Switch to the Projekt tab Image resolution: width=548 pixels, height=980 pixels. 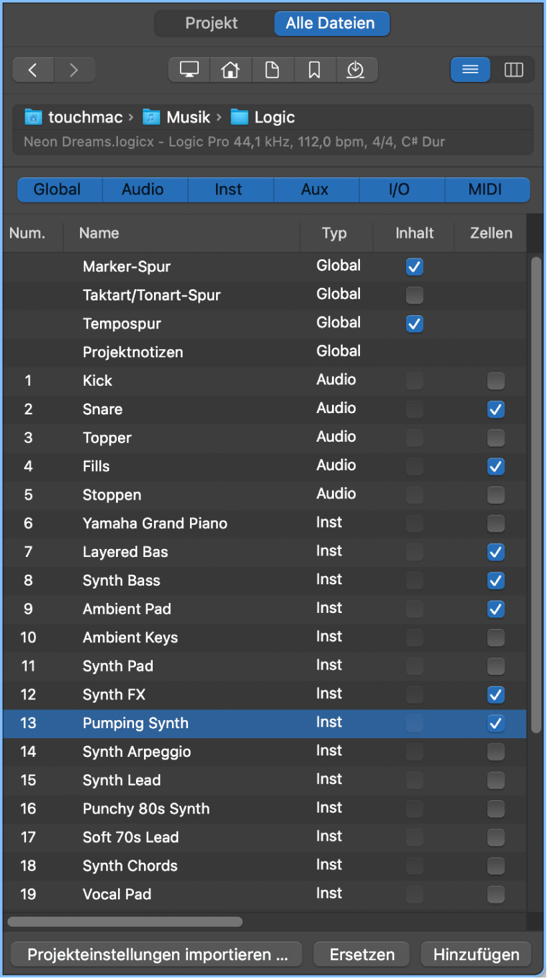(x=212, y=23)
